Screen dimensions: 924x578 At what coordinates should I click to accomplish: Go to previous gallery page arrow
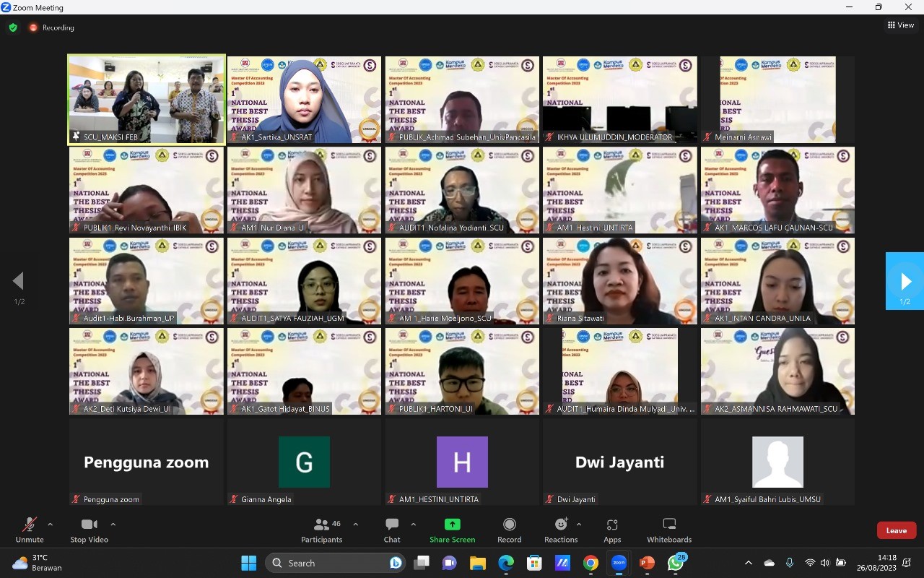click(19, 281)
